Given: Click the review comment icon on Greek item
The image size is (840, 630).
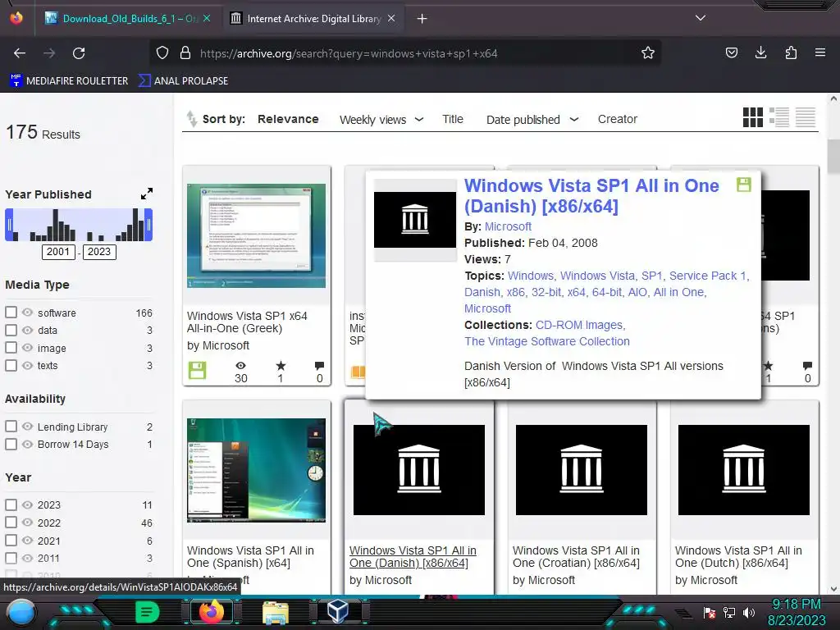Looking at the screenshot, I should 319,366.
